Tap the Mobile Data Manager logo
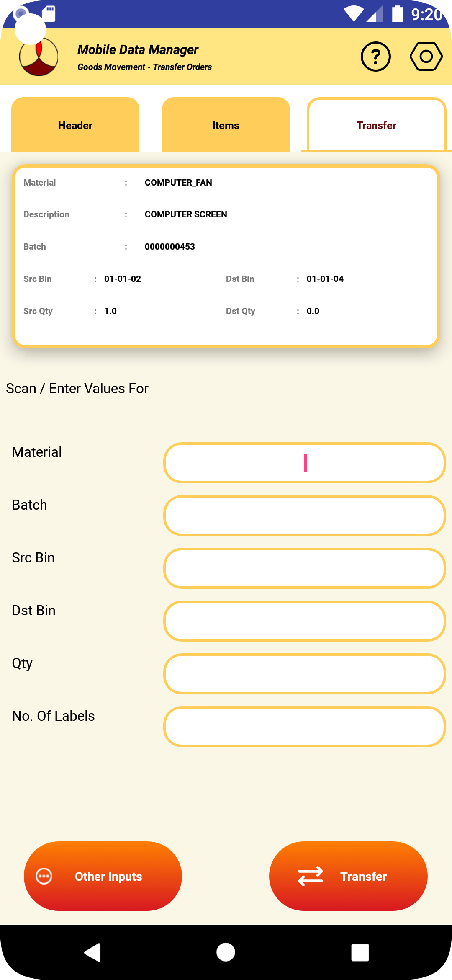The width and height of the screenshot is (452, 980). (39, 57)
